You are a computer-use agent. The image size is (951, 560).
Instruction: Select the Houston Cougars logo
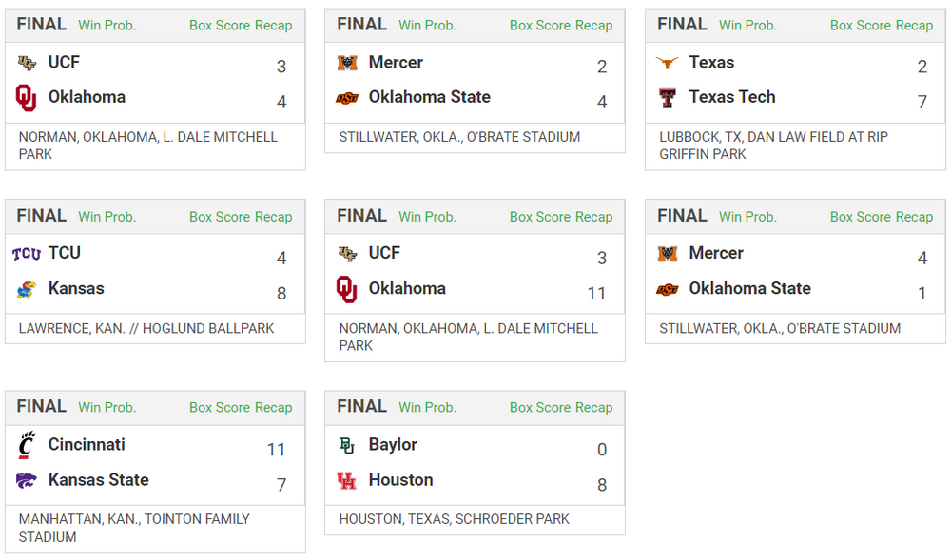pos(346,480)
